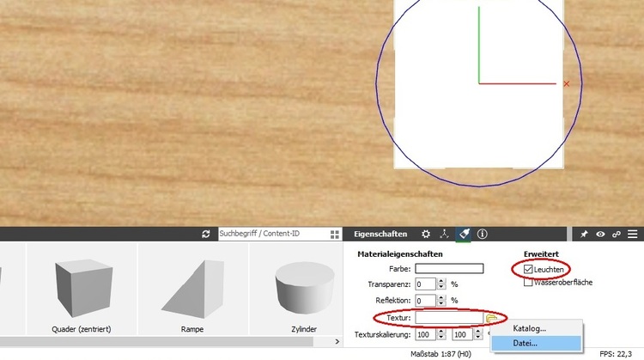The width and height of the screenshot is (644, 360).
Task: Increase the second Texturskalierung value
Action: pos(478,332)
